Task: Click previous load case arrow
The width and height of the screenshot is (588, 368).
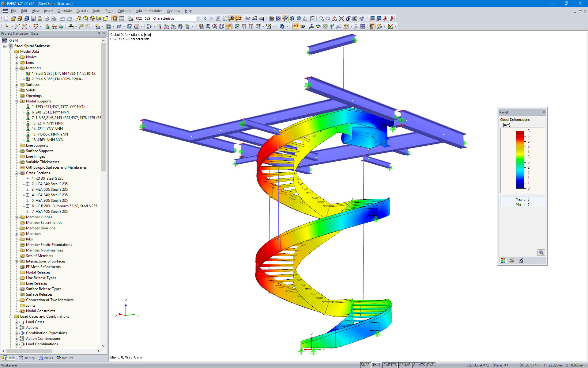Action: click(205, 18)
